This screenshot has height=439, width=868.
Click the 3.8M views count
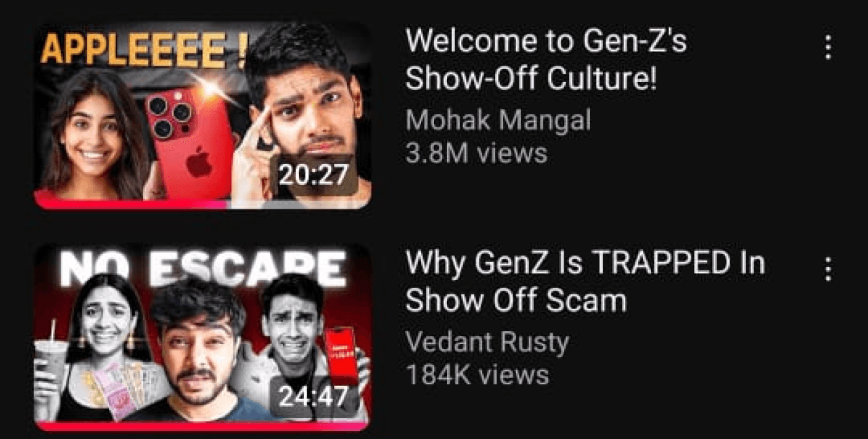pyautogui.click(x=476, y=153)
